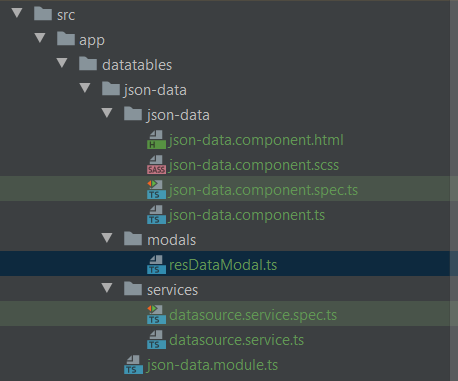Click the test icon of datasource.service.spec.ts

coord(156,315)
